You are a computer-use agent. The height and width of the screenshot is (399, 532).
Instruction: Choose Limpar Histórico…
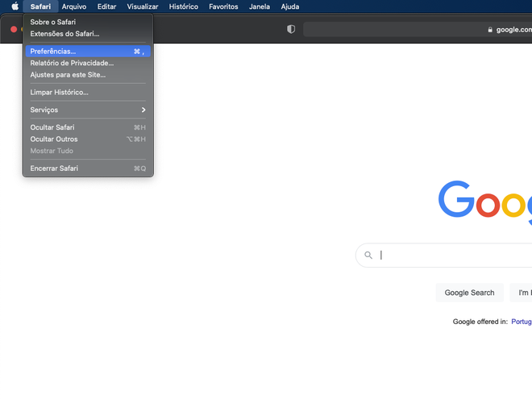(88, 92)
